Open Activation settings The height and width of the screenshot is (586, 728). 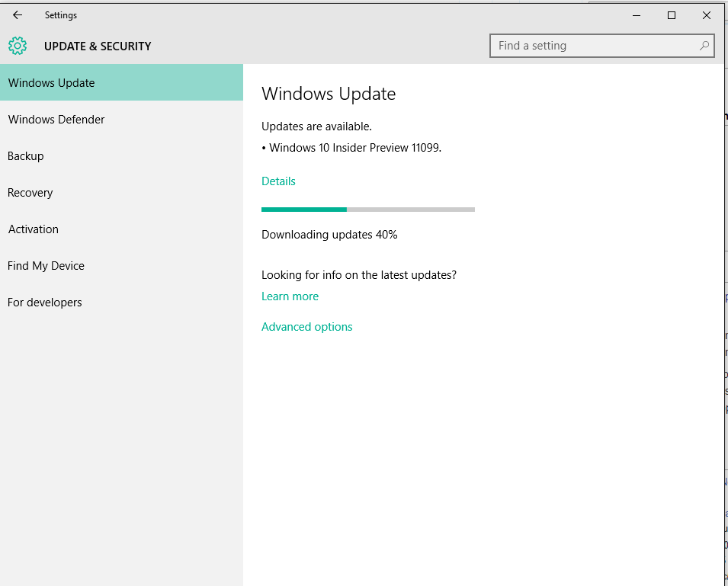[122, 229]
